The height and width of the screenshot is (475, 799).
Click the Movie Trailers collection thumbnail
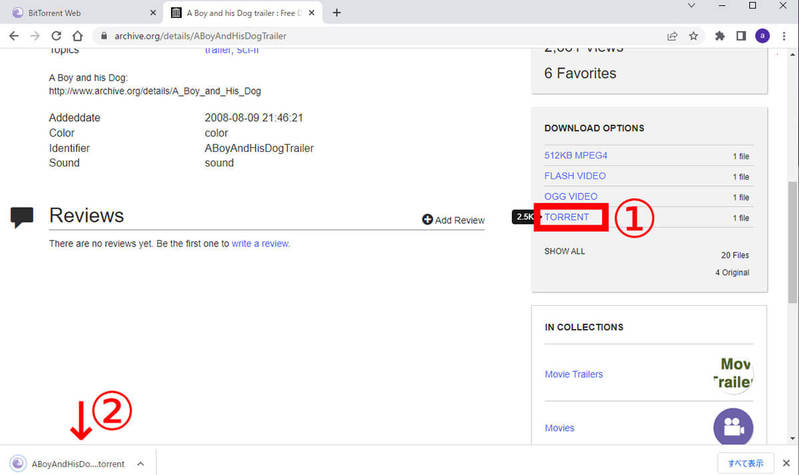click(733, 373)
